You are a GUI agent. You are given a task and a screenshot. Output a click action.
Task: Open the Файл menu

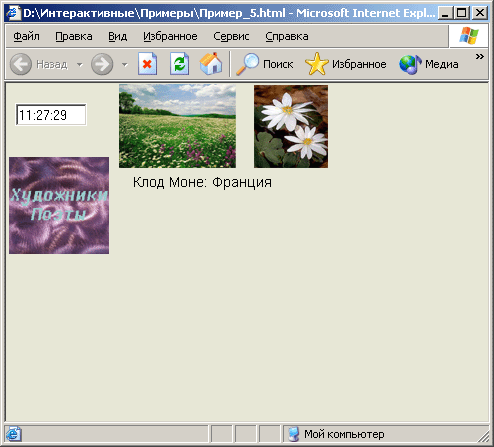click(26, 36)
